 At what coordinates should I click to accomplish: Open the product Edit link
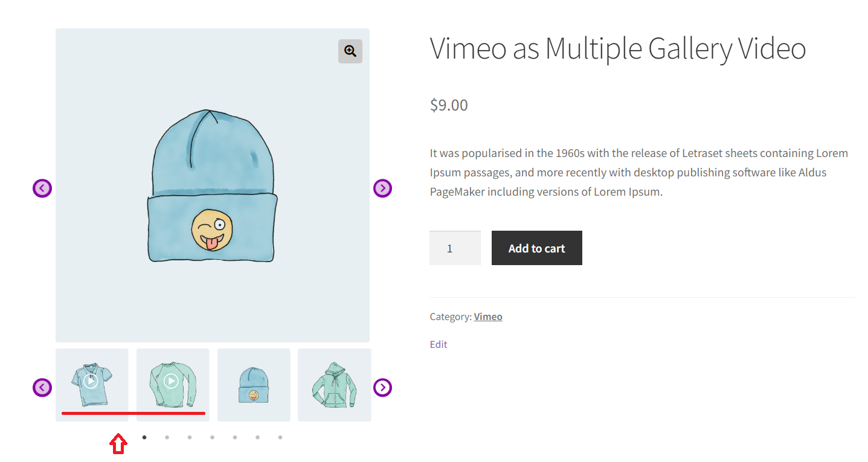(x=438, y=344)
